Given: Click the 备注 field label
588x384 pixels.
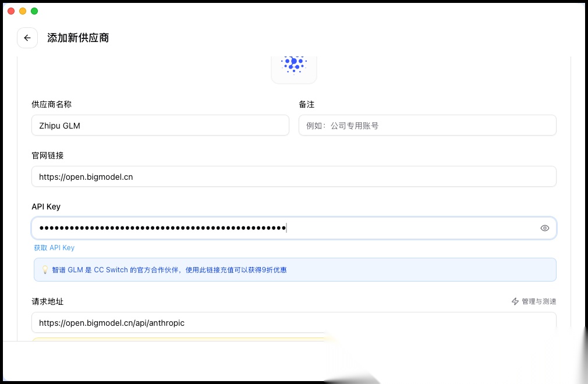Looking at the screenshot, I should tap(307, 104).
